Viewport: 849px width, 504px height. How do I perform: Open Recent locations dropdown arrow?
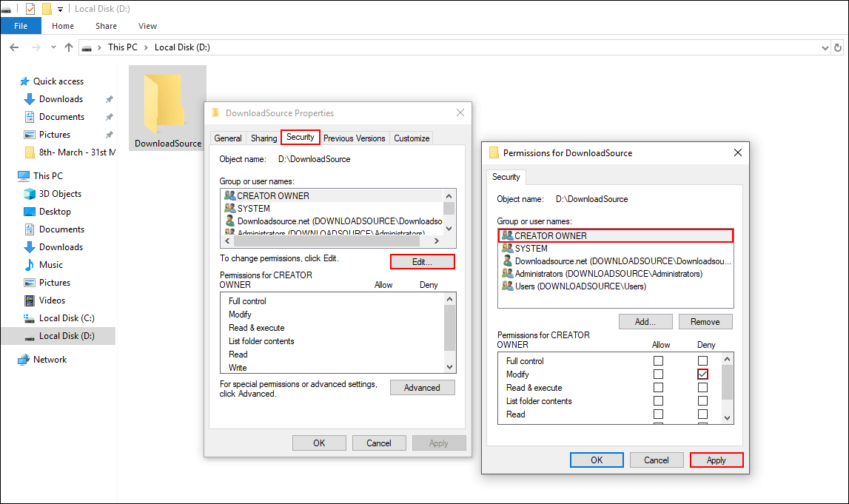(x=53, y=47)
